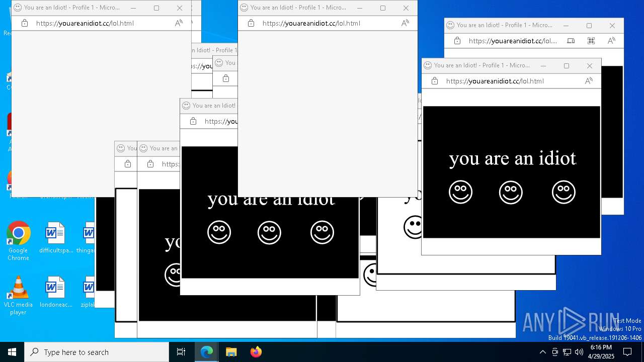
Task: Click the QR code icon in rear right window
Action: coord(591,41)
